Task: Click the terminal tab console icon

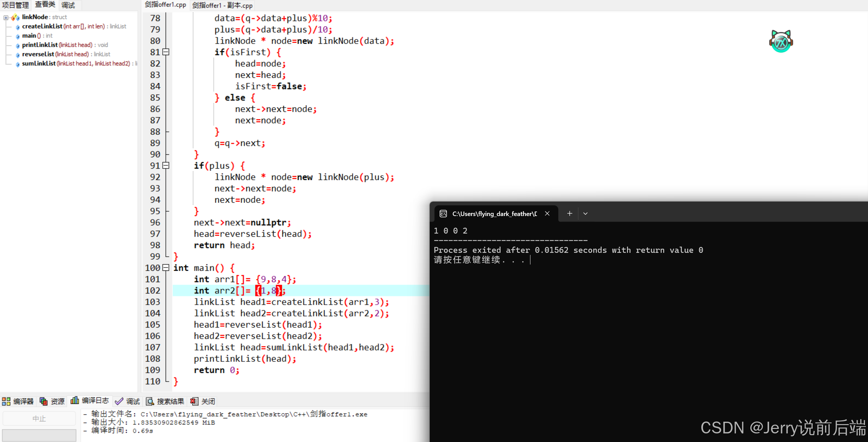Action: pyautogui.click(x=443, y=214)
